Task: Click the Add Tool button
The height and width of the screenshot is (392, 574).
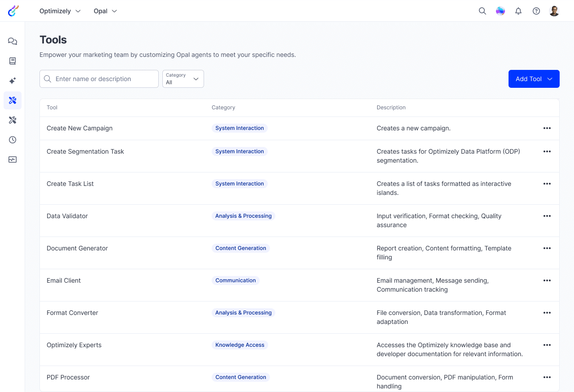Action: (x=534, y=79)
